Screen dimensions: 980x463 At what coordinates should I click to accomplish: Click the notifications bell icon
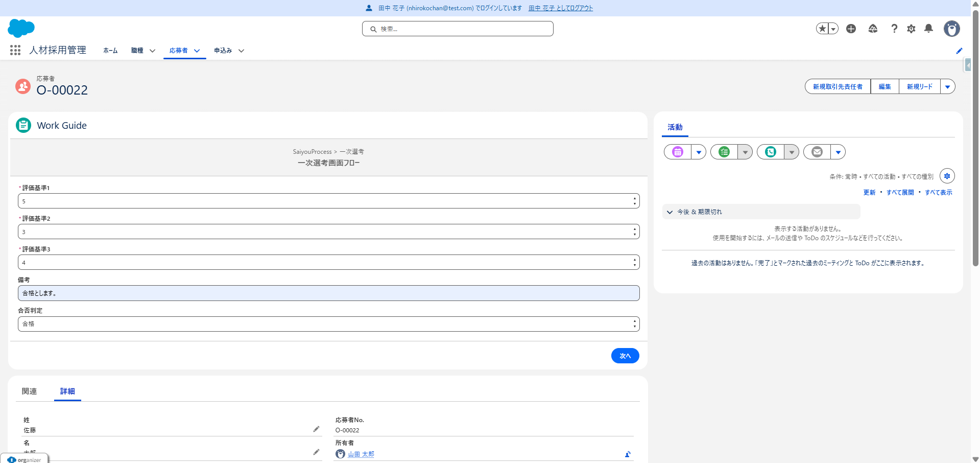(928, 29)
